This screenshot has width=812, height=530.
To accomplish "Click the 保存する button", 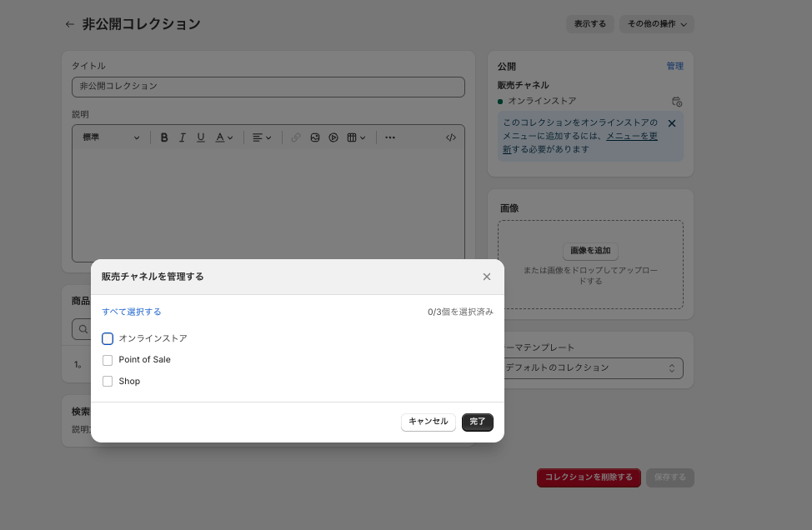I will coord(670,477).
